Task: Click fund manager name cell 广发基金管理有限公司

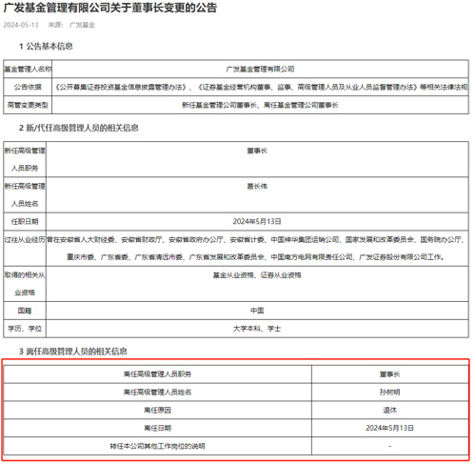Action: pyautogui.click(x=260, y=69)
